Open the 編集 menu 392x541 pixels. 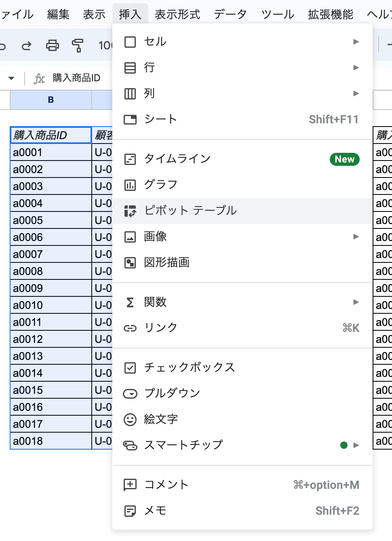(58, 14)
